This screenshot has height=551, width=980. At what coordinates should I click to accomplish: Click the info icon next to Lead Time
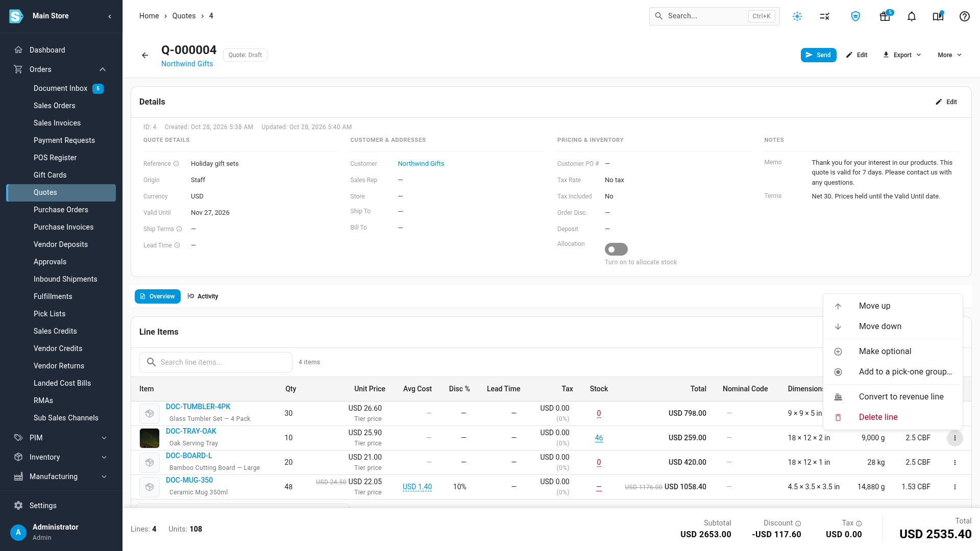tap(177, 245)
